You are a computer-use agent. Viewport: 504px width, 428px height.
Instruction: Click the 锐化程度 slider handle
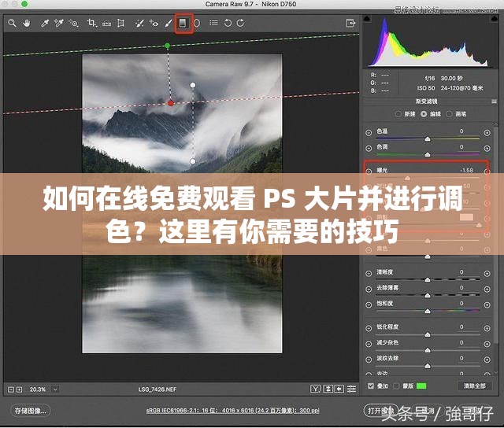coord(428,334)
